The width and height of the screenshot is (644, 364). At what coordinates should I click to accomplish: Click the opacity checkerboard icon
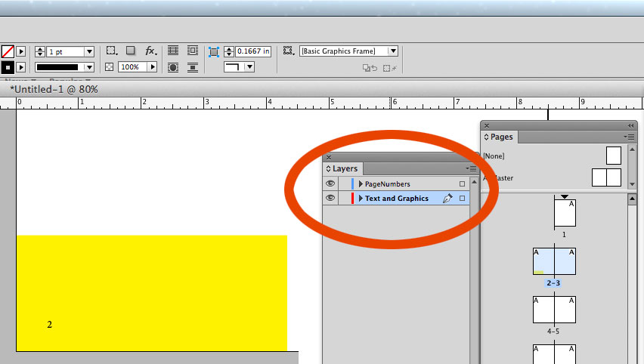tap(110, 67)
